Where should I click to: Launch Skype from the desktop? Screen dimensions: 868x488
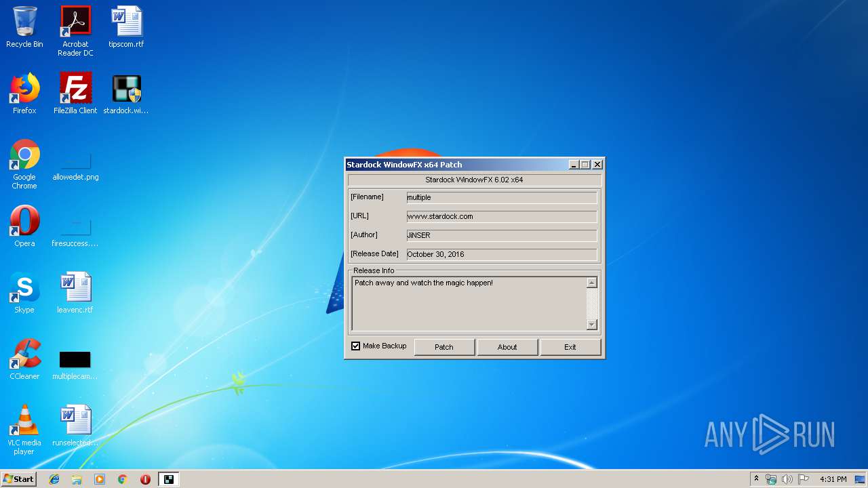tap(24, 293)
